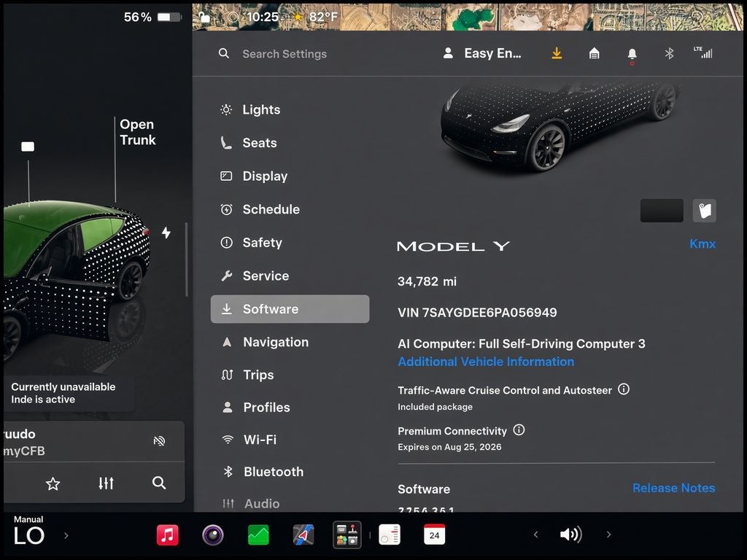
Task: Open the Music app in dock
Action: (x=167, y=534)
